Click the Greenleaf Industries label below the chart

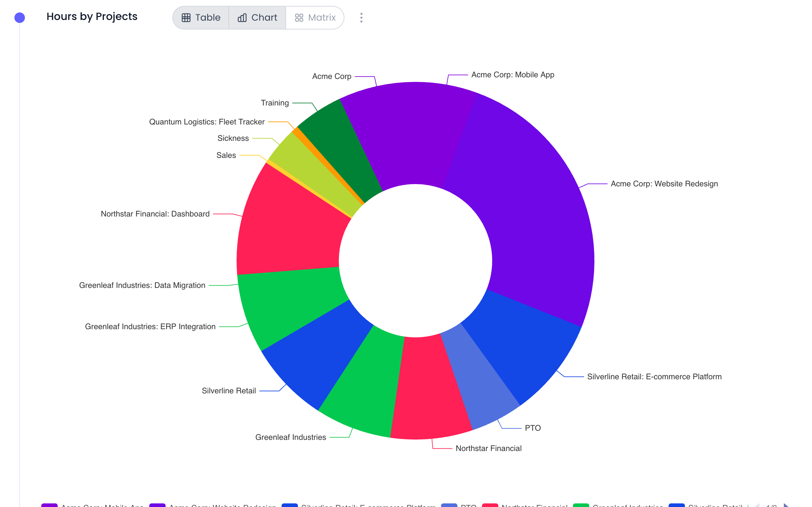pyautogui.click(x=290, y=437)
